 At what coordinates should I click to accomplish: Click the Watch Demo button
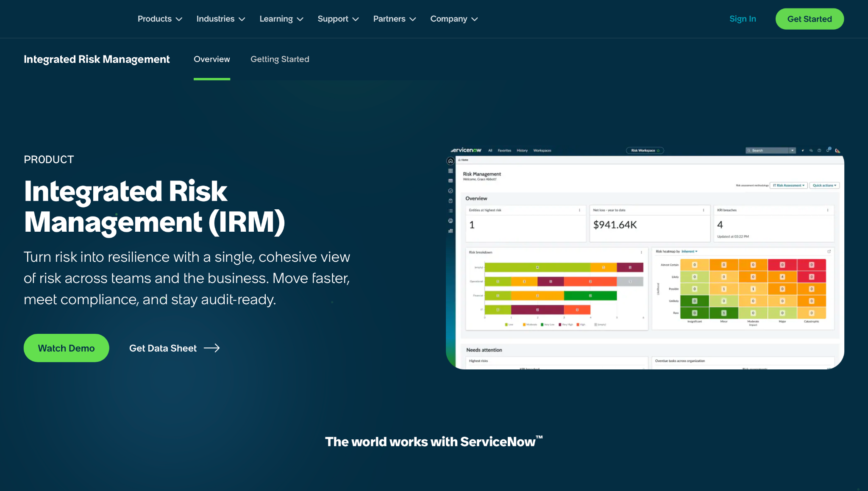(67, 348)
